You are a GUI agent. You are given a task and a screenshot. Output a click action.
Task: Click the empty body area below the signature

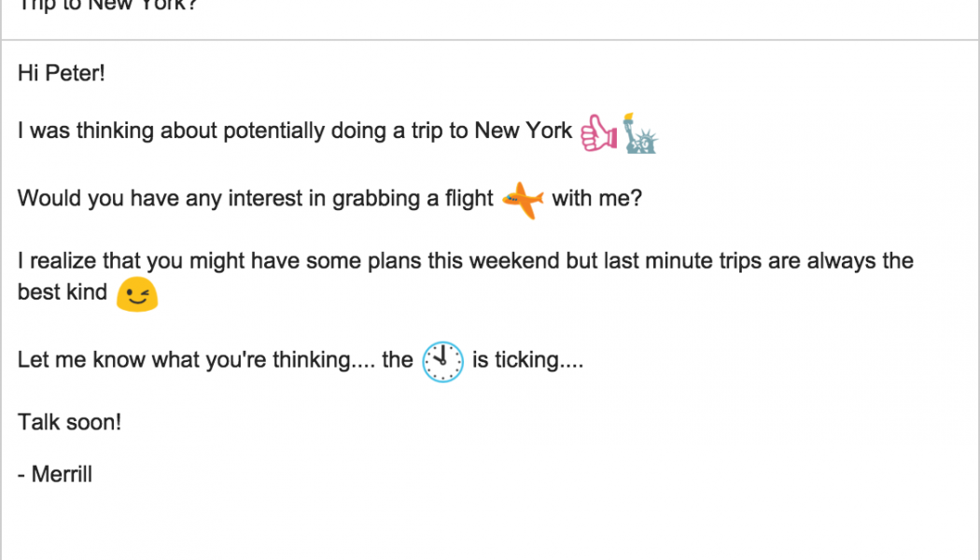(467, 523)
